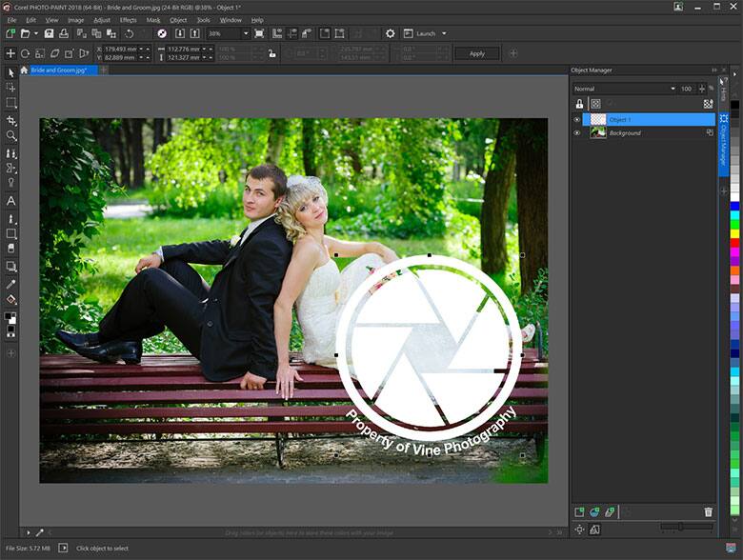Delete object using trash icon
The width and height of the screenshot is (743, 560).
708,512
